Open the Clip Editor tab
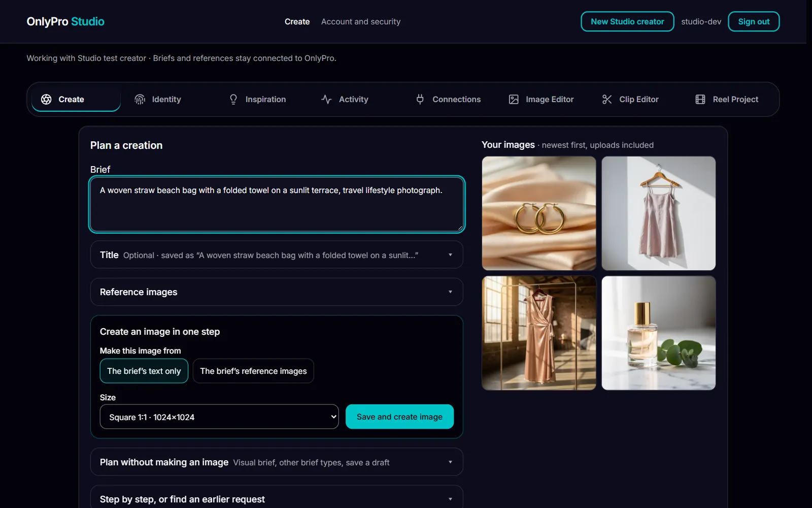Viewport: 812px width, 508px height. click(x=636, y=100)
